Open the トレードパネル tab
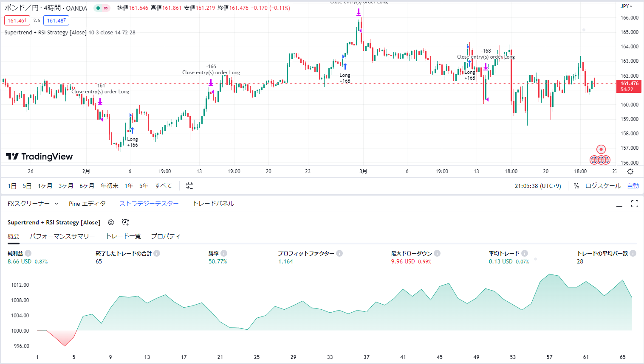644x364 pixels. pyautogui.click(x=213, y=204)
